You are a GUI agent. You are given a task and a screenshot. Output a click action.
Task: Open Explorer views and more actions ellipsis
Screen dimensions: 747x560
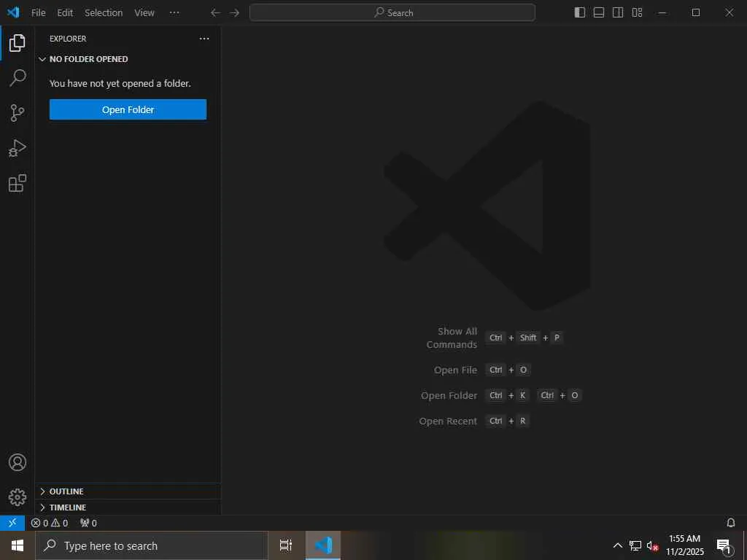[x=204, y=39]
